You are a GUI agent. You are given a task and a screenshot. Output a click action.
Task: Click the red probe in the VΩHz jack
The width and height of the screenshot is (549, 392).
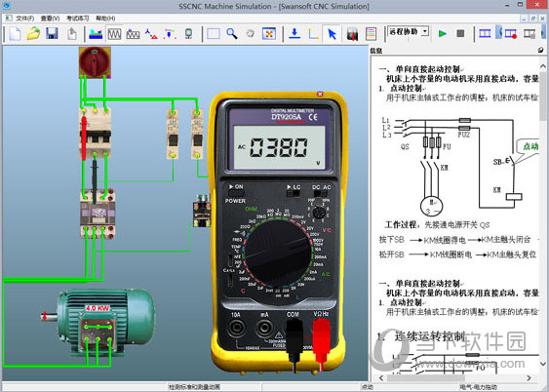(x=321, y=339)
